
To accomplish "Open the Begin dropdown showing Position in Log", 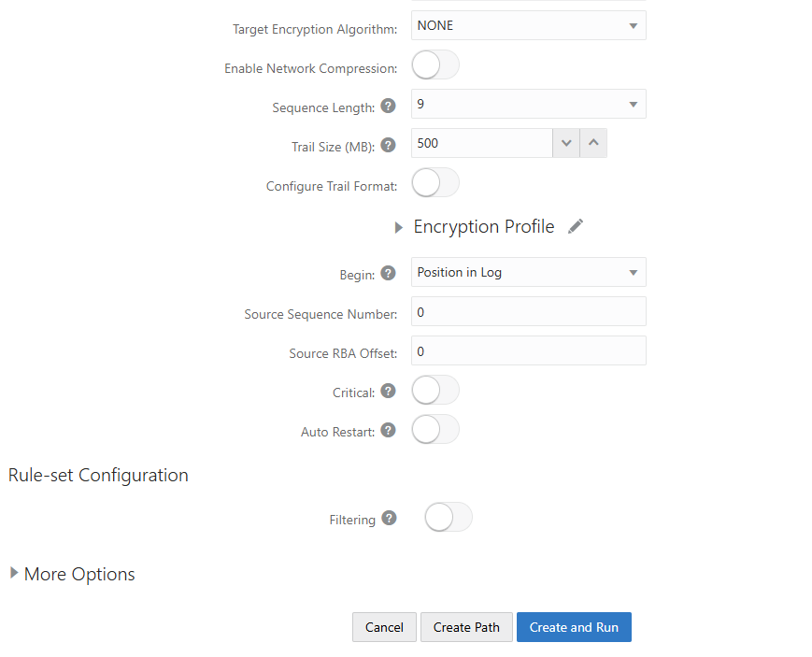I will [x=528, y=272].
